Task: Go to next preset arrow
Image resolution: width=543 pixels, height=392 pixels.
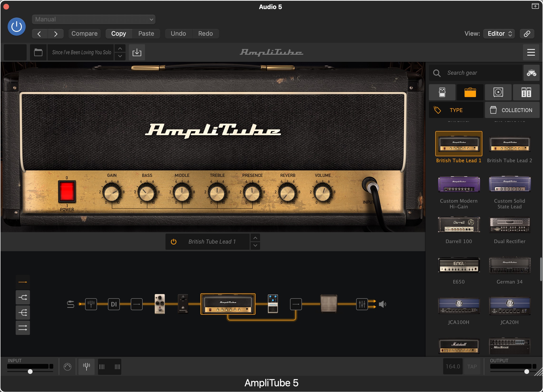Action: [56, 34]
